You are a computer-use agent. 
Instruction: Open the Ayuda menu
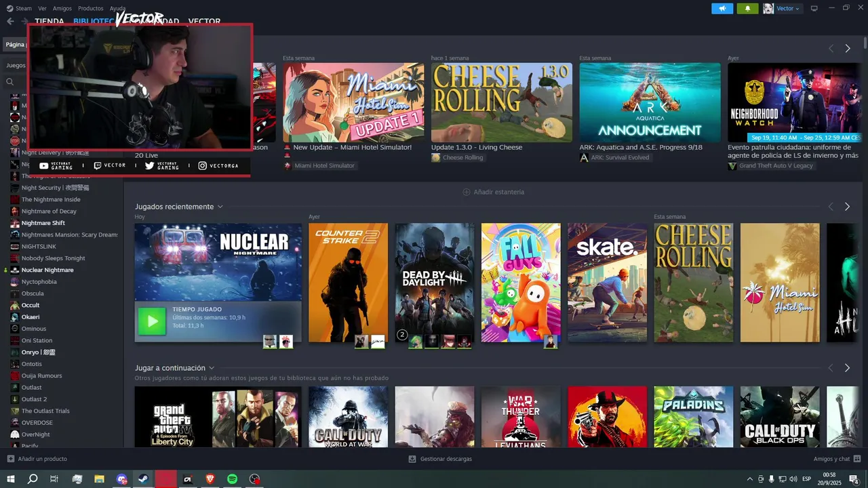click(117, 8)
